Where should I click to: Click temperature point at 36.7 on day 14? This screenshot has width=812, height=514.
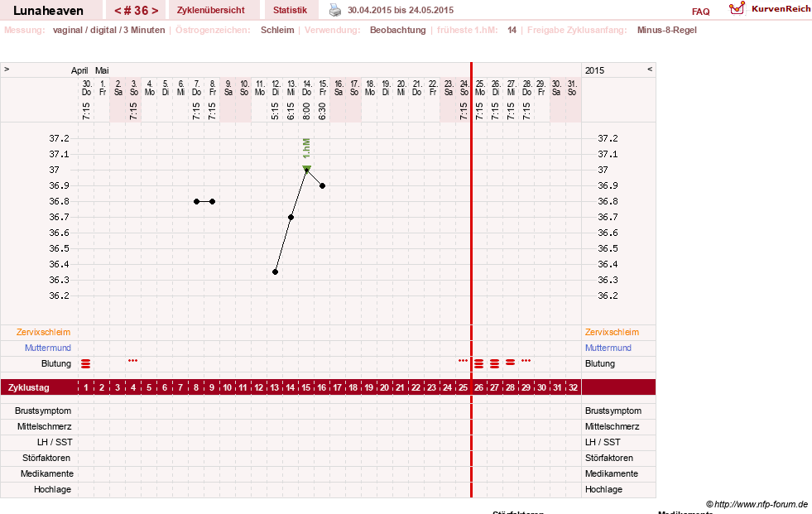pyautogui.click(x=291, y=218)
